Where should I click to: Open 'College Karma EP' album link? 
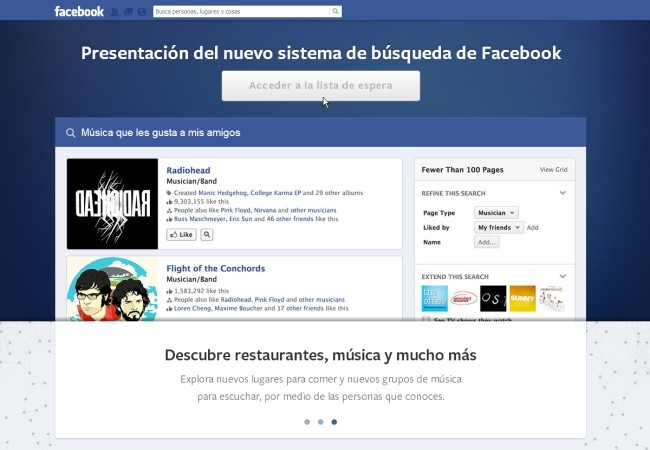click(276, 193)
